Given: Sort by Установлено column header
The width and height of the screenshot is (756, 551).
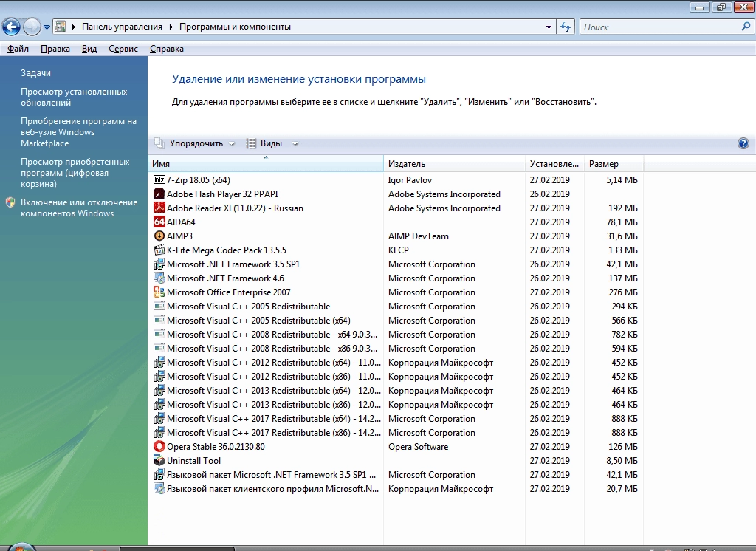Looking at the screenshot, I should (554, 163).
